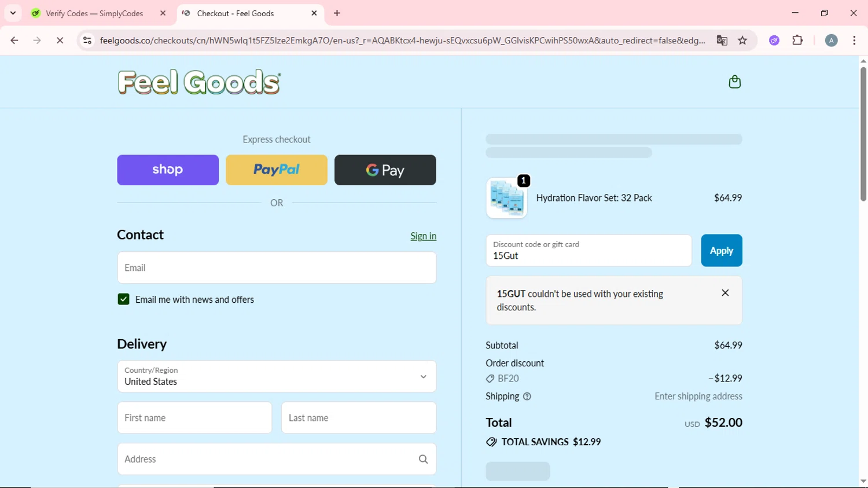Screen dimensions: 868x488
Task: Click the browser address bar URL
Action: point(402,41)
